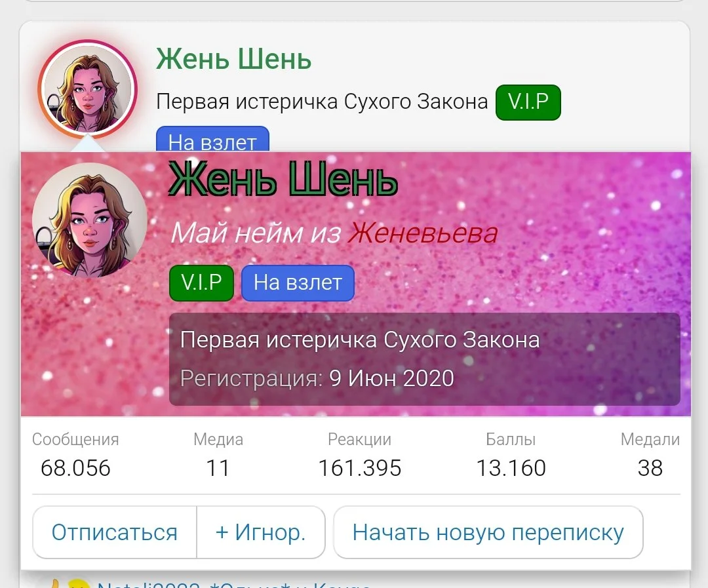This screenshot has height=588, width=708.
Task: Click the small ringed avatar above the popup card
Action: (x=88, y=88)
